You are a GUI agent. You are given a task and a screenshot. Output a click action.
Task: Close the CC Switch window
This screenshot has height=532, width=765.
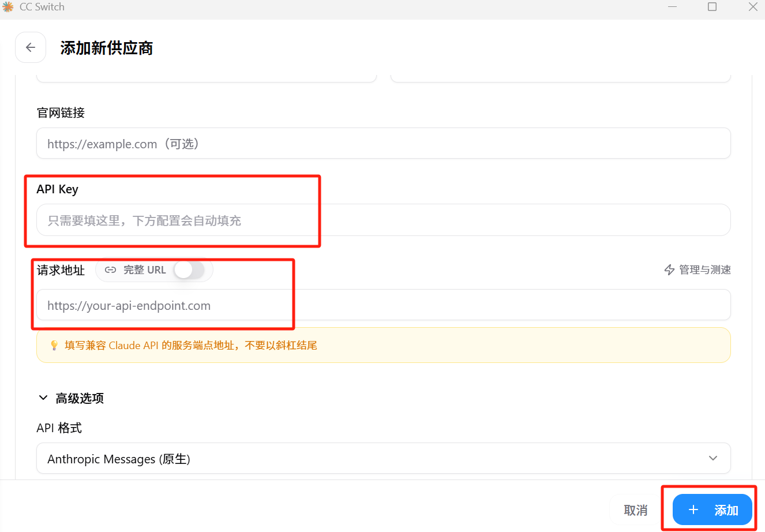coord(753,7)
